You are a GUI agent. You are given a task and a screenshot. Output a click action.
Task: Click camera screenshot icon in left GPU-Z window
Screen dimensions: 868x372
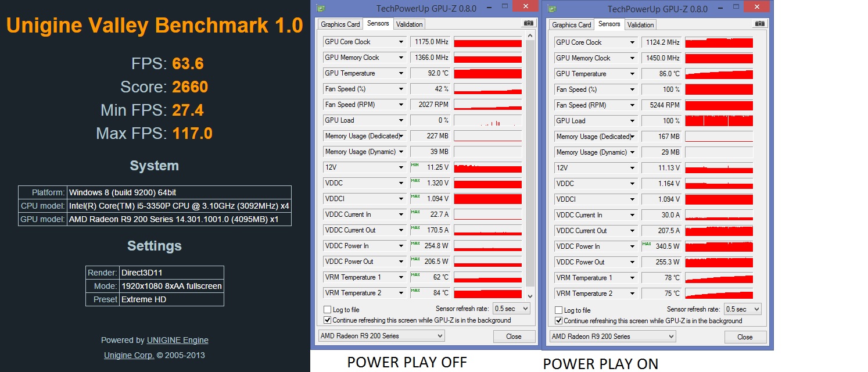pos(528,23)
